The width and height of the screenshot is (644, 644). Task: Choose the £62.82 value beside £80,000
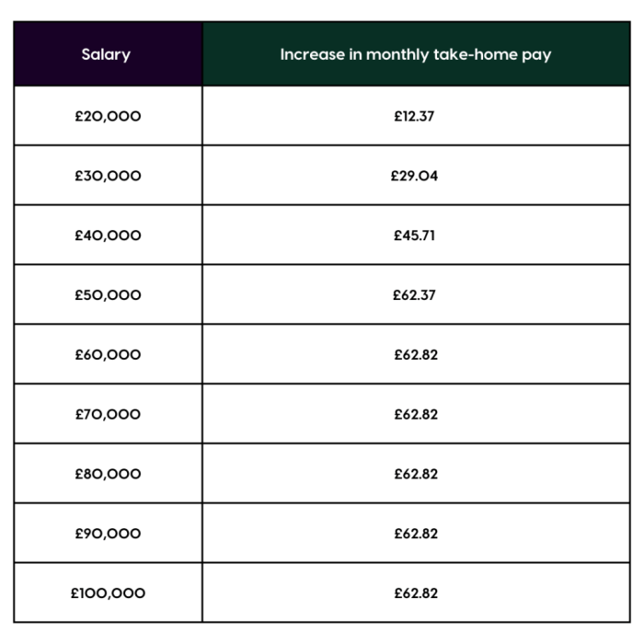[416, 475]
